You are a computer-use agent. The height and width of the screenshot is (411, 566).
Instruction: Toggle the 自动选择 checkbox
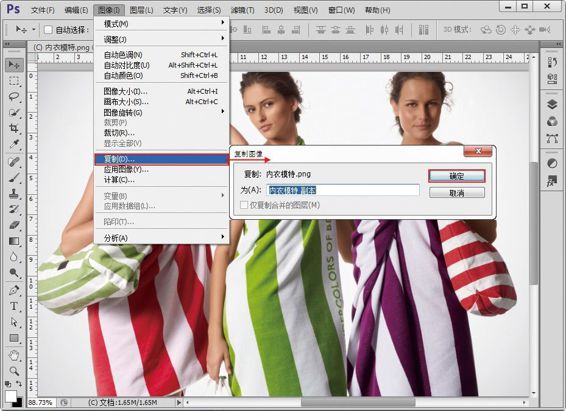48,30
